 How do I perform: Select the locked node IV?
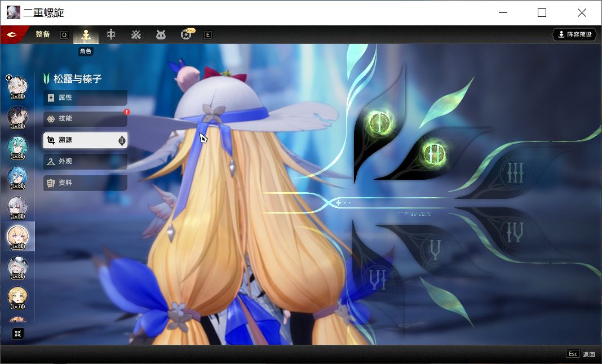(x=515, y=232)
